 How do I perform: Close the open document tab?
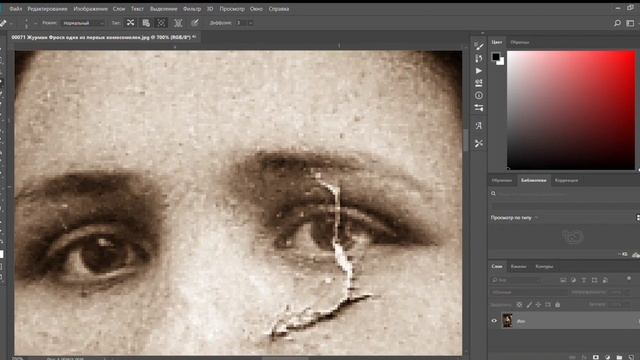pyautogui.click(x=195, y=37)
